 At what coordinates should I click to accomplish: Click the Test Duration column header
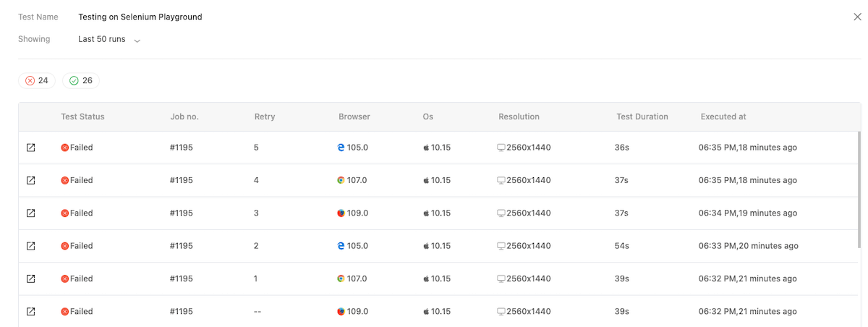click(642, 116)
